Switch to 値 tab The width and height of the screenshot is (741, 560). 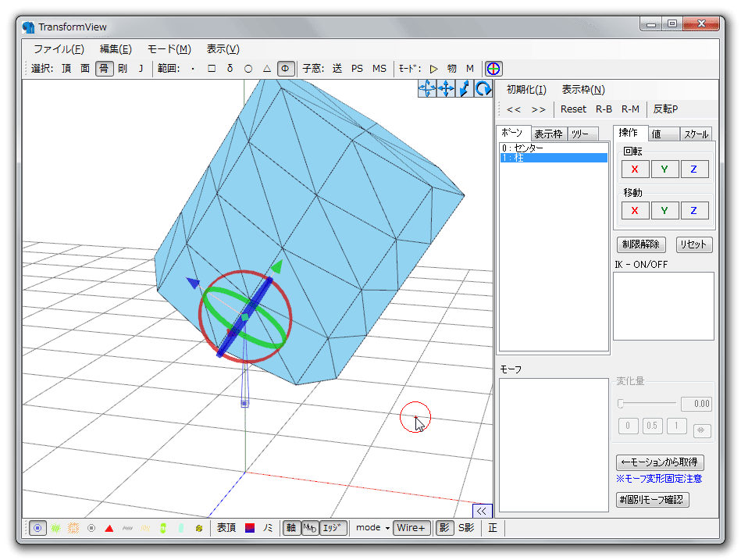click(x=663, y=134)
